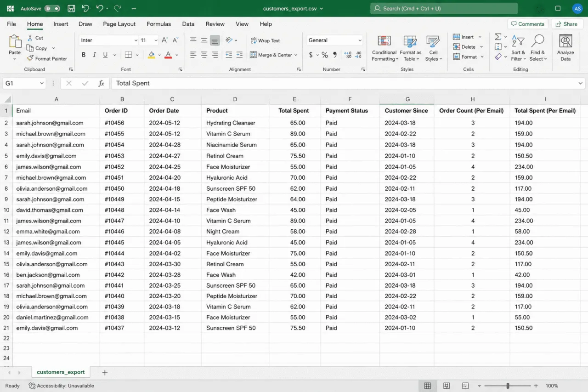Click the zoom slider handle
588x392 pixels.
(x=508, y=386)
